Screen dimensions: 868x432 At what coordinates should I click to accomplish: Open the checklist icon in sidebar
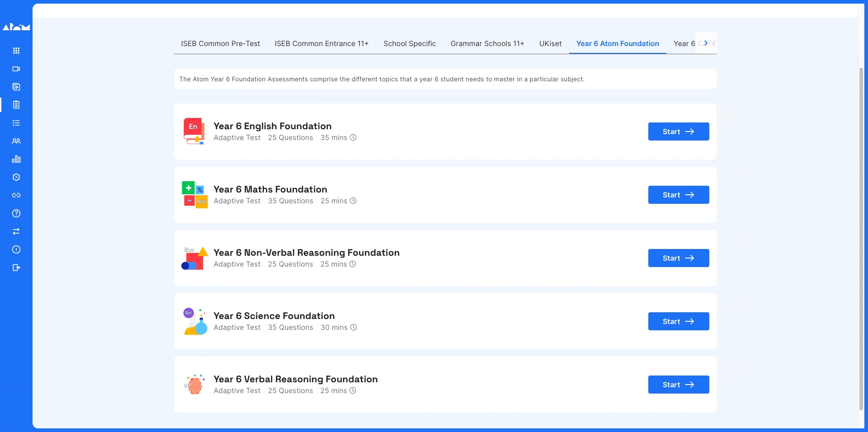tap(16, 123)
